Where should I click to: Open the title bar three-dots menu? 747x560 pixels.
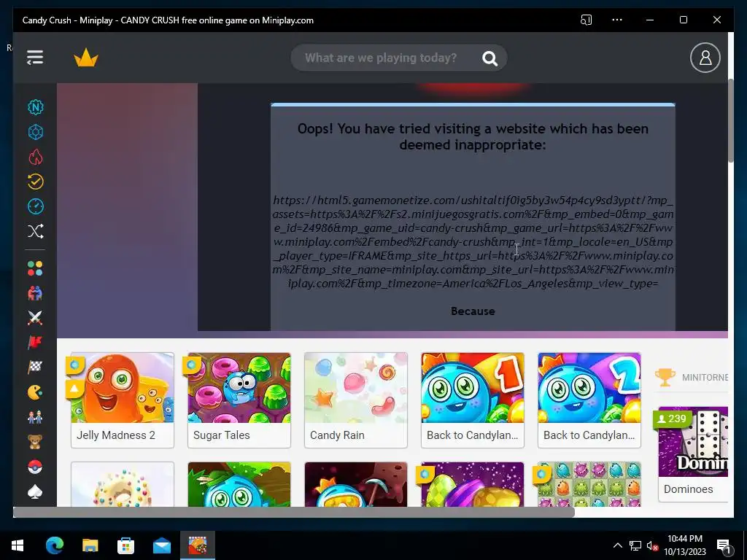tap(617, 20)
